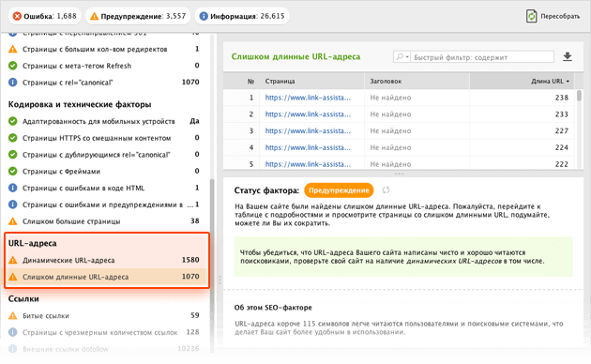Image resolution: width=591 pixels, height=364 pixels.
Task: Click the № column header
Action: (x=250, y=82)
